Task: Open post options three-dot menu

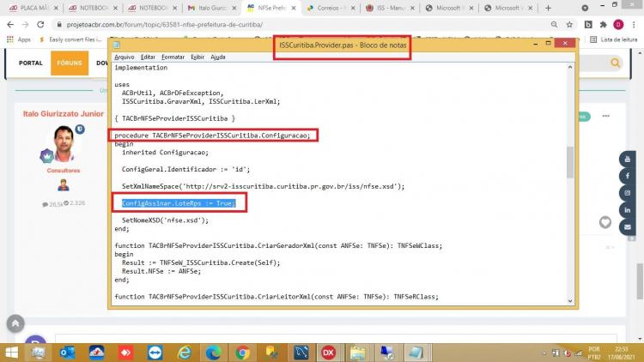Action: point(606,116)
